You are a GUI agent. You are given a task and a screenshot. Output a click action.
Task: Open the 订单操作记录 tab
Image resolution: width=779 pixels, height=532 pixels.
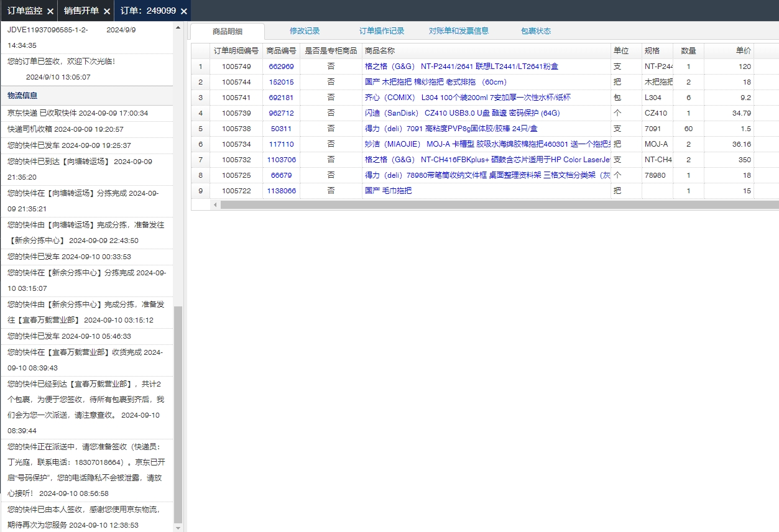click(x=382, y=31)
